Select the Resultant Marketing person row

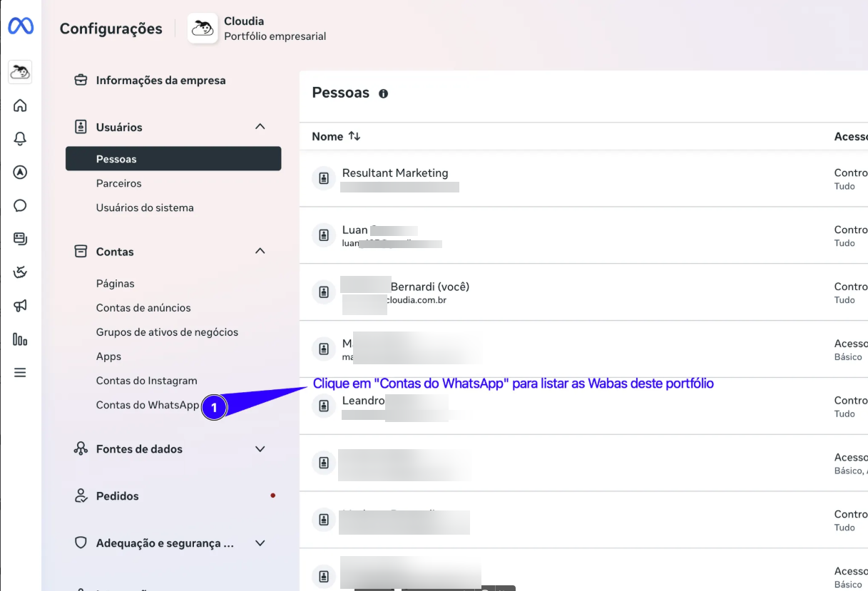pos(583,178)
